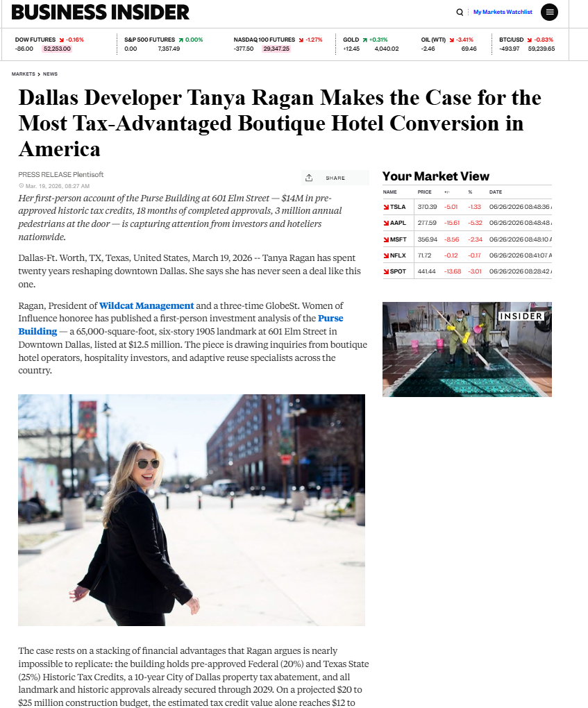Click the DATE column header
The image size is (588, 708).
click(x=496, y=192)
